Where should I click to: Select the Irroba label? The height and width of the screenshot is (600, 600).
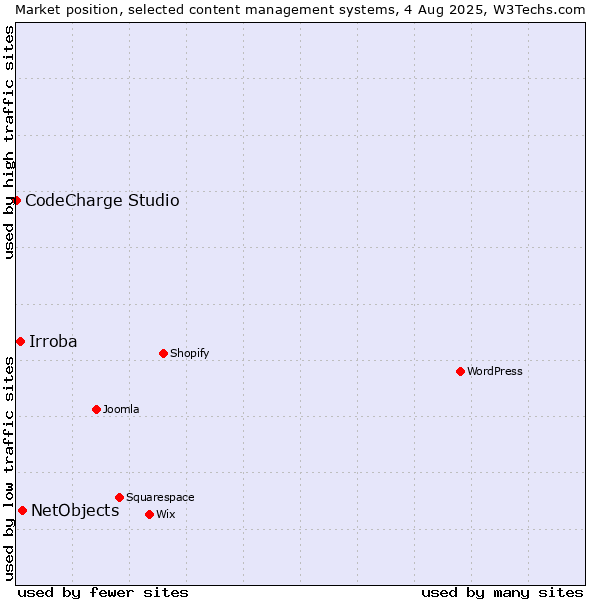coord(53,341)
